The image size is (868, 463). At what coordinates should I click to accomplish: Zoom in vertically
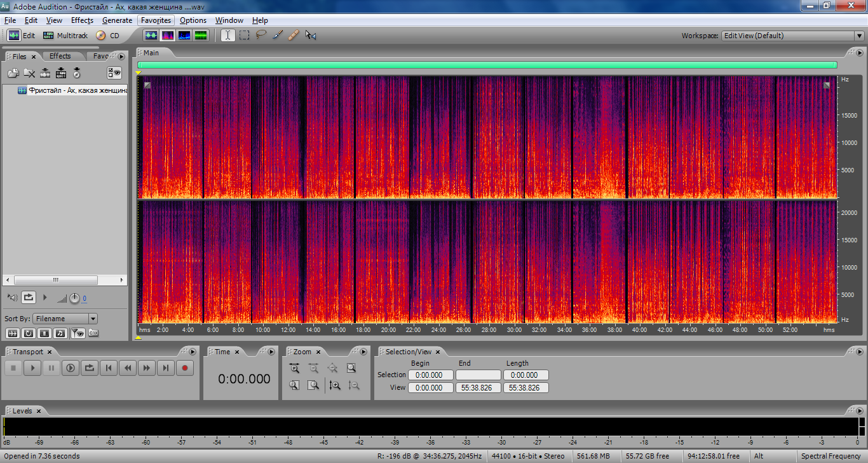click(335, 385)
